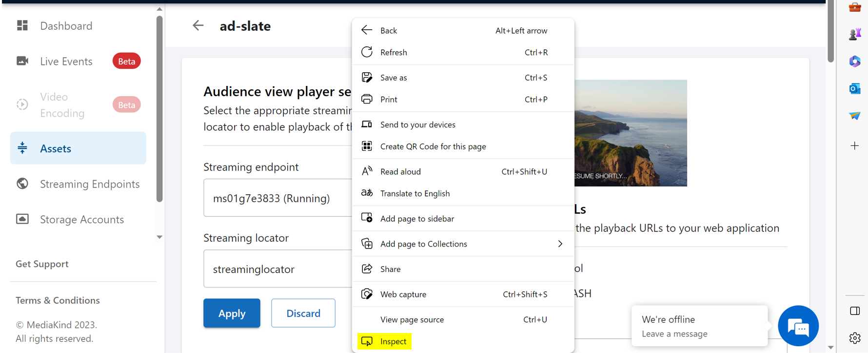Click the Save as icon
The width and height of the screenshot is (868, 353).
pyautogui.click(x=367, y=77)
